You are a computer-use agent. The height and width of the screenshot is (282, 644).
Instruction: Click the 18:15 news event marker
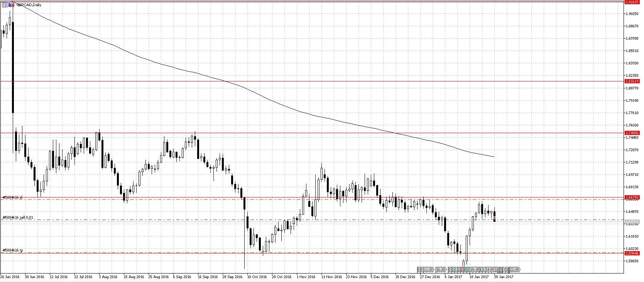474,270
